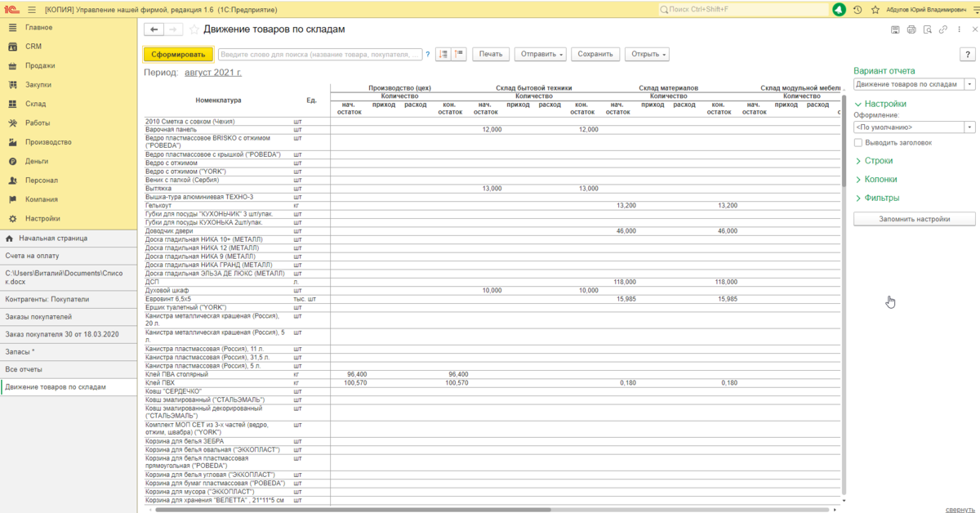Collapse Настройки section

click(880, 105)
